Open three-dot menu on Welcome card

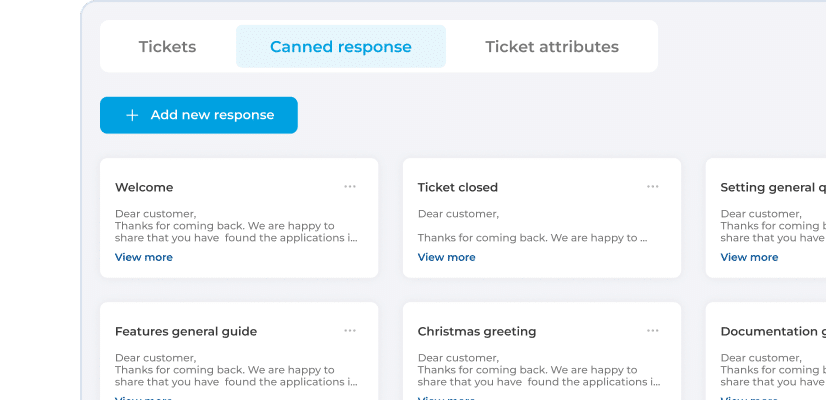pos(350,186)
